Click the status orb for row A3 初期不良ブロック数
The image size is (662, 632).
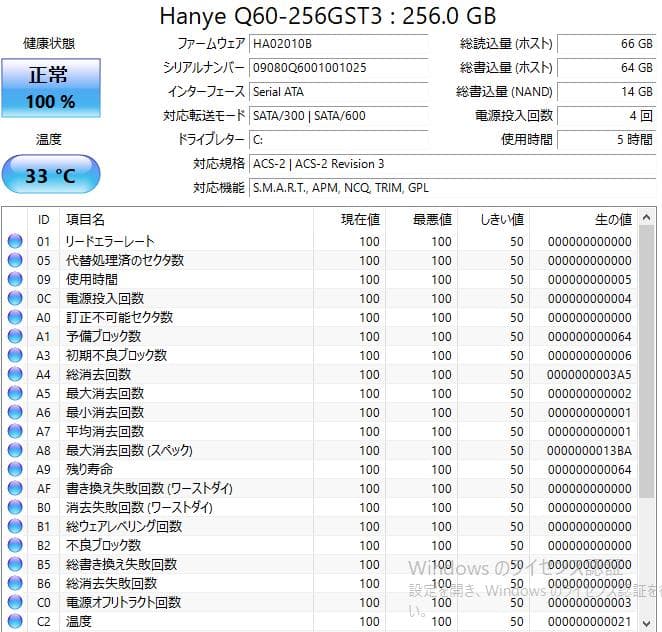(x=15, y=355)
